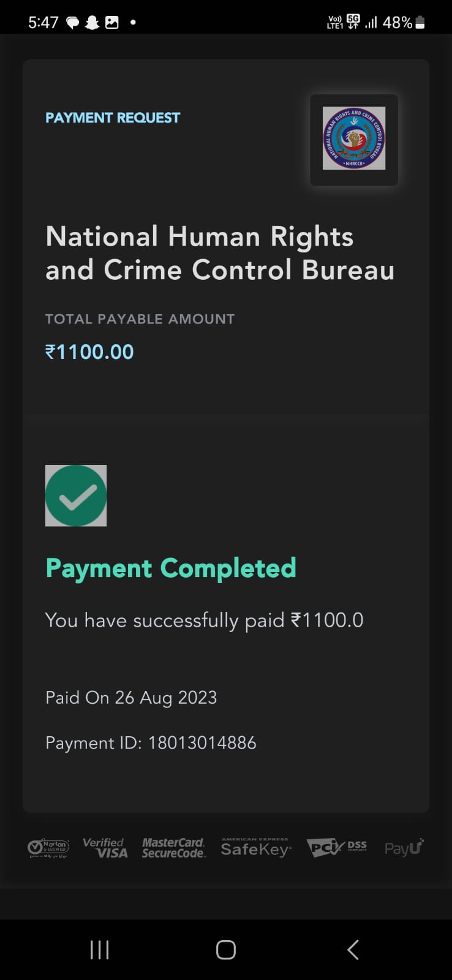Tap the gallery image notification icon

[x=112, y=23]
